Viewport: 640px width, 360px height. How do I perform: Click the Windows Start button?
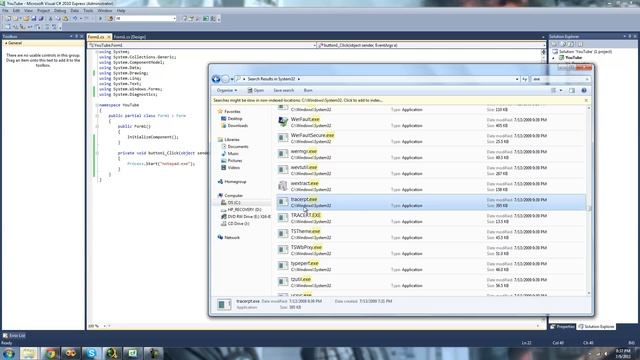(x=9, y=353)
